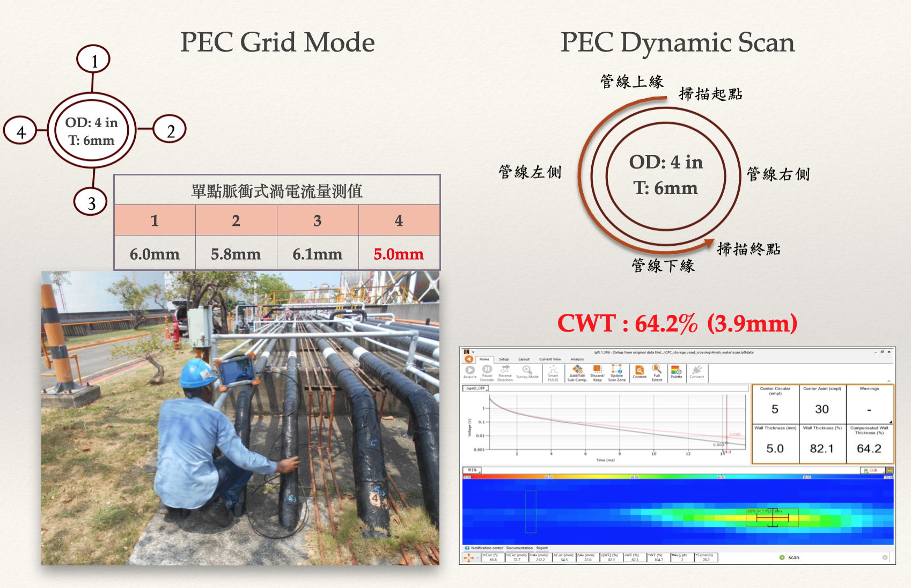The image size is (911, 588).
Task: Open the color Palette tool
Action: pyautogui.click(x=676, y=371)
